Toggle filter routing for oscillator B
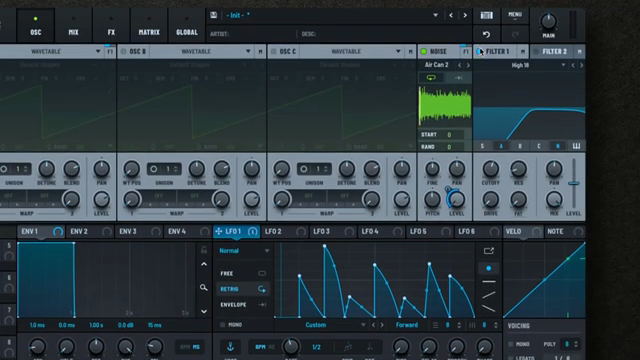 pyautogui.click(x=520, y=146)
